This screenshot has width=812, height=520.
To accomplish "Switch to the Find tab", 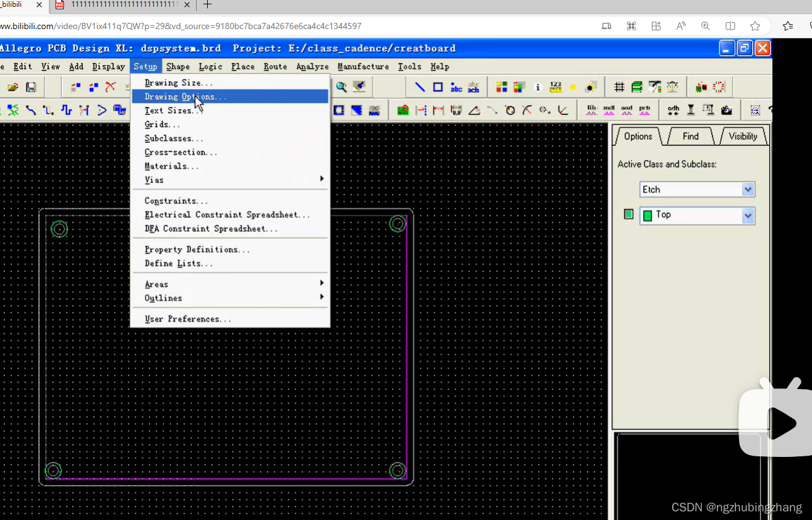I will pos(691,137).
